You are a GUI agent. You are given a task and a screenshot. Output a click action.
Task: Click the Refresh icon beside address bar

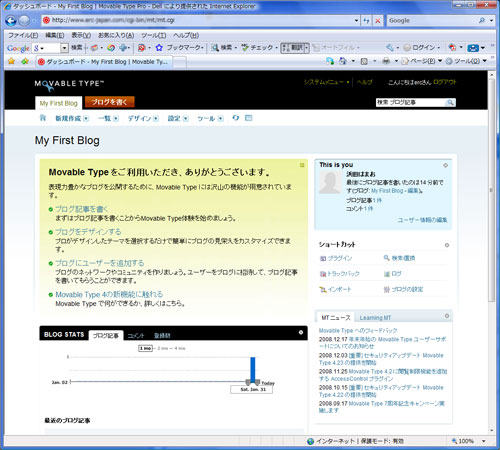coord(367,21)
